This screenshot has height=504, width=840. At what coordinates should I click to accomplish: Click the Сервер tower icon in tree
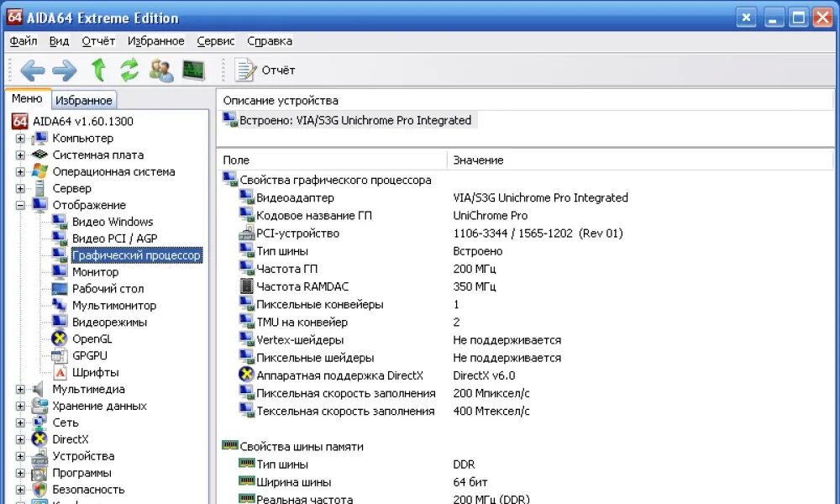(39, 188)
